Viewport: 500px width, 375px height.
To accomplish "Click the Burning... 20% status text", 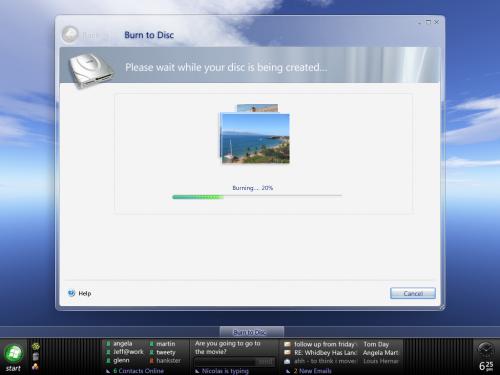I will coord(253,188).
